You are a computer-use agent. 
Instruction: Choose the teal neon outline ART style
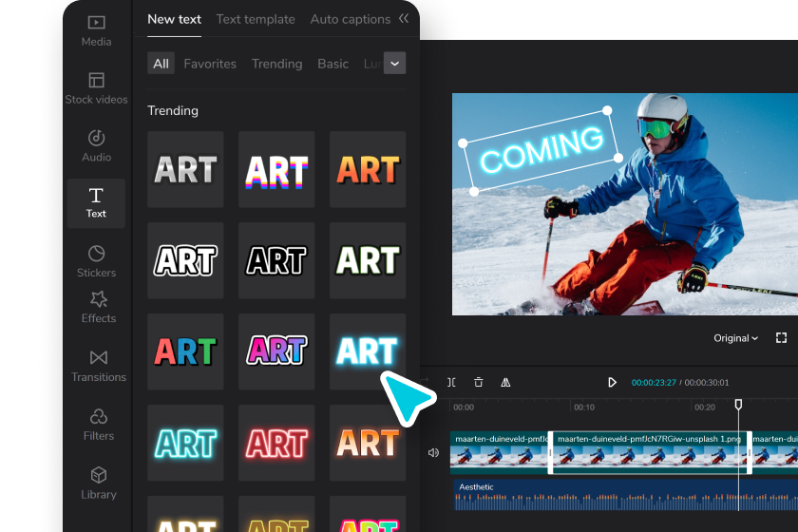click(185, 443)
